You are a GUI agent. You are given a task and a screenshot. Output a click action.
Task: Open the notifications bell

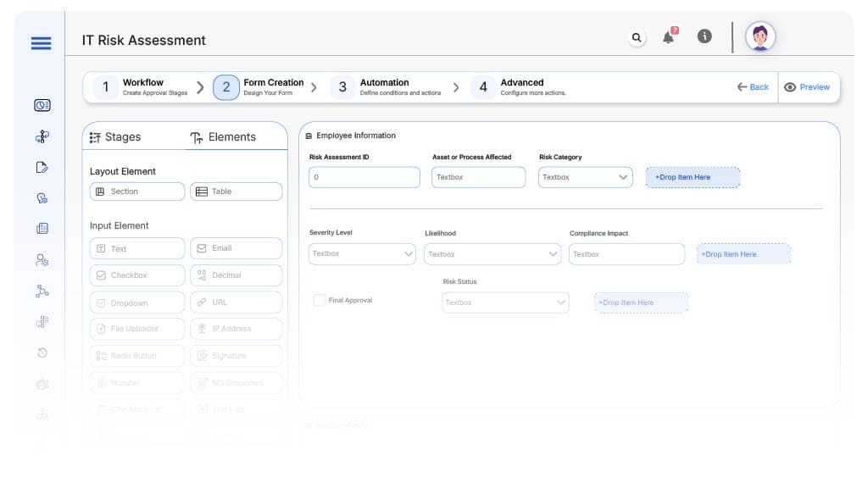[x=669, y=37]
